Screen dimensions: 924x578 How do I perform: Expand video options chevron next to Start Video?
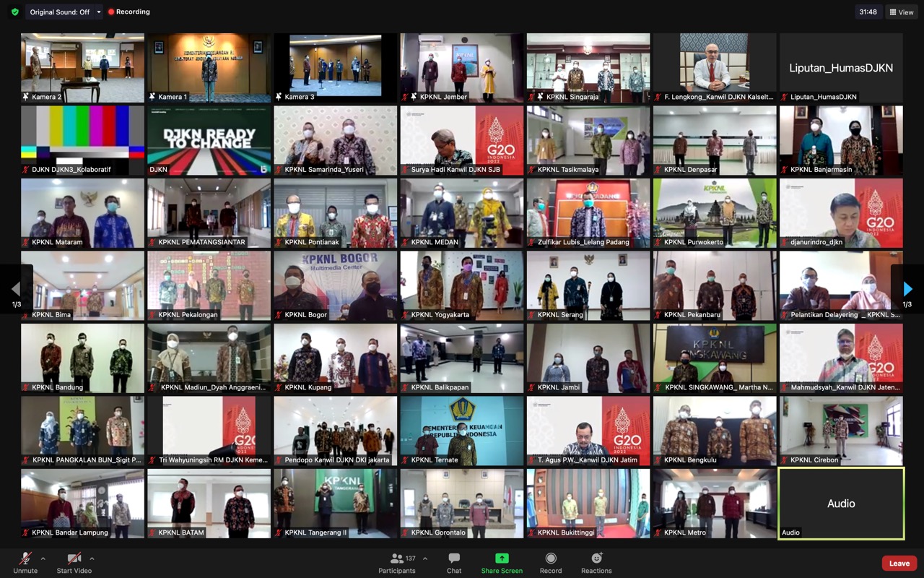[92, 558]
